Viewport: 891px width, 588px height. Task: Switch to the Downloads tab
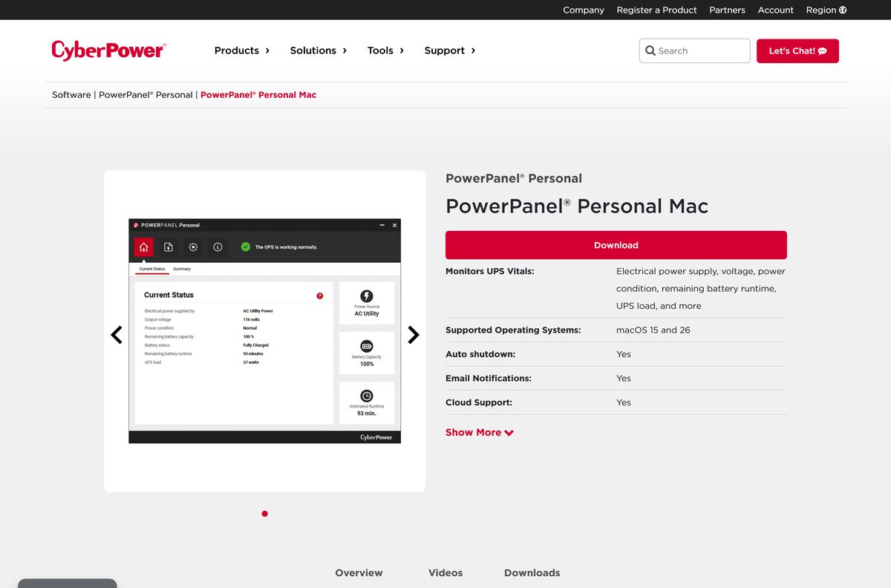click(532, 572)
